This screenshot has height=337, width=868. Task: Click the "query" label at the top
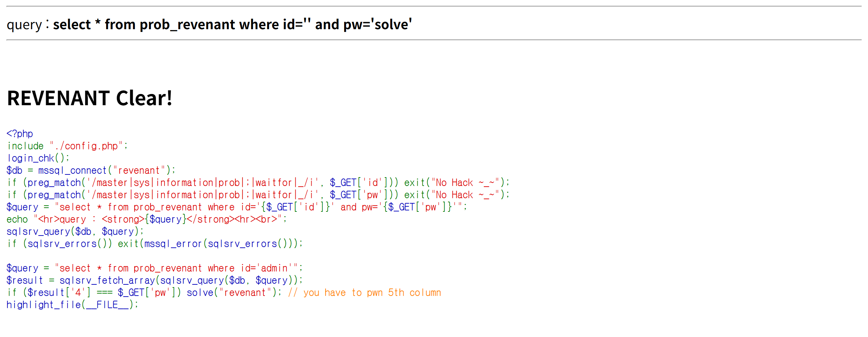(x=24, y=25)
